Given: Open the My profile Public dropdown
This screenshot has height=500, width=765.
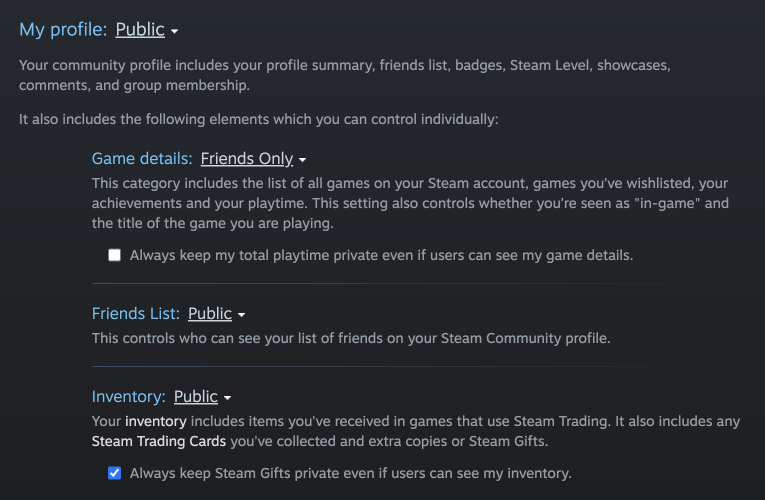Looking at the screenshot, I should 140,30.
